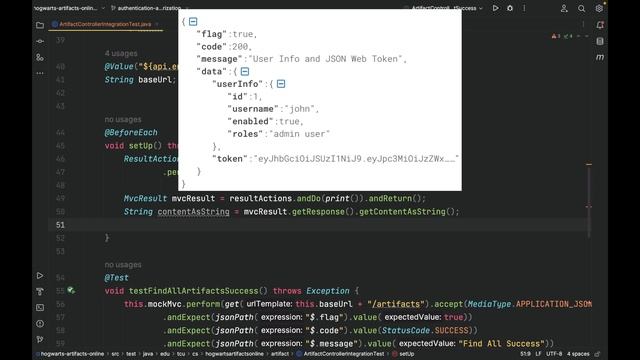Click the @BeforeEach annotation
640x360 pixels.
131,133
